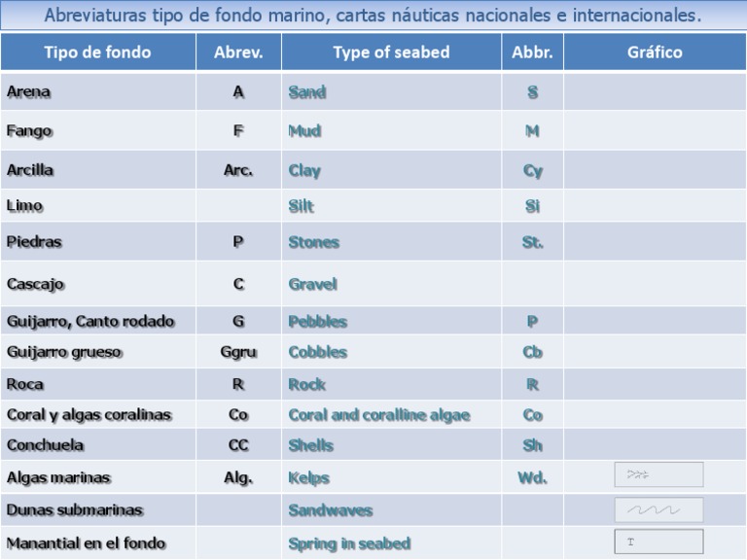Click the 'Sand' cell
Viewport: 747px width, 560px height.
(391, 92)
